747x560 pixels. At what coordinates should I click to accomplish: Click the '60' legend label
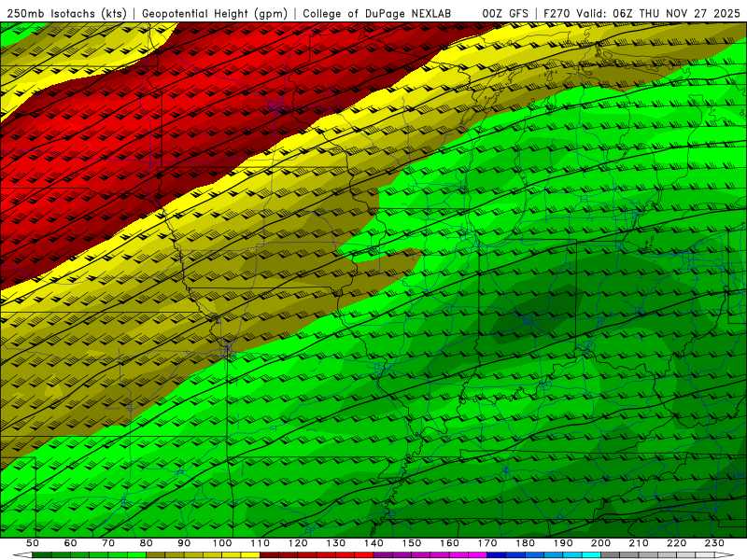[71, 543]
